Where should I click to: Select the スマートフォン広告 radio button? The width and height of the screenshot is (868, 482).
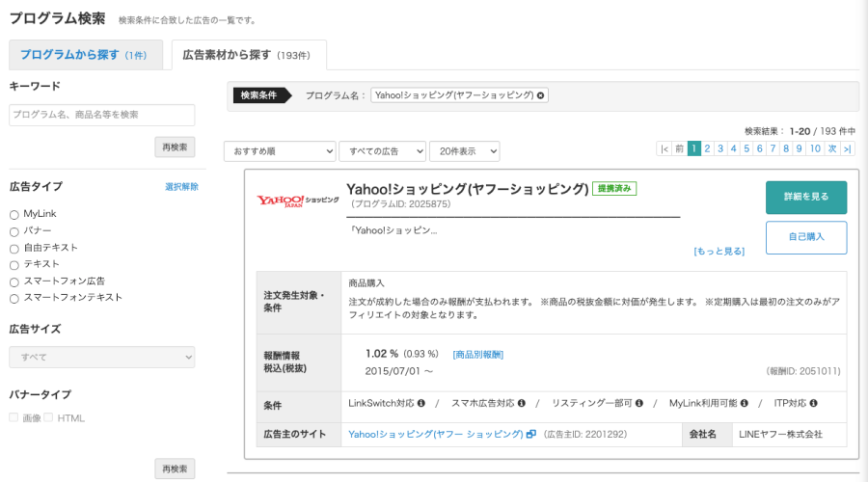click(14, 282)
